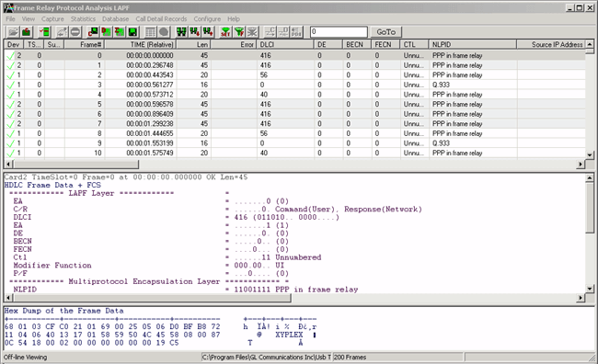
Task: Click the green icon with red D
Action: (x=106, y=31)
